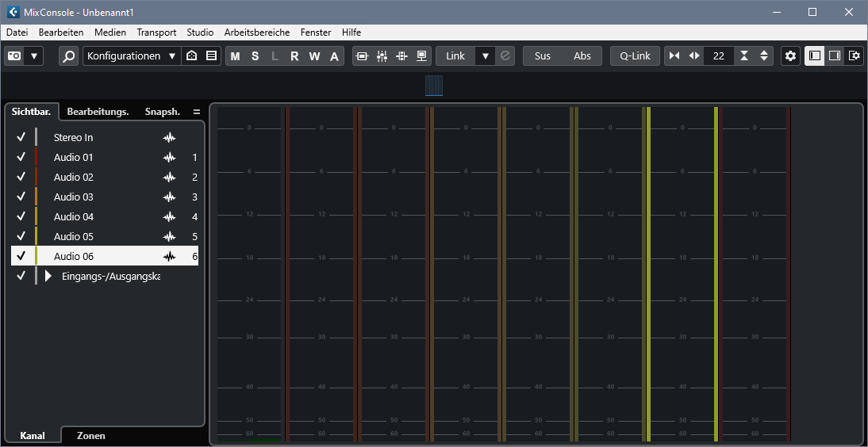
Task: Deactivate all Mute states with M button
Action: pos(235,56)
